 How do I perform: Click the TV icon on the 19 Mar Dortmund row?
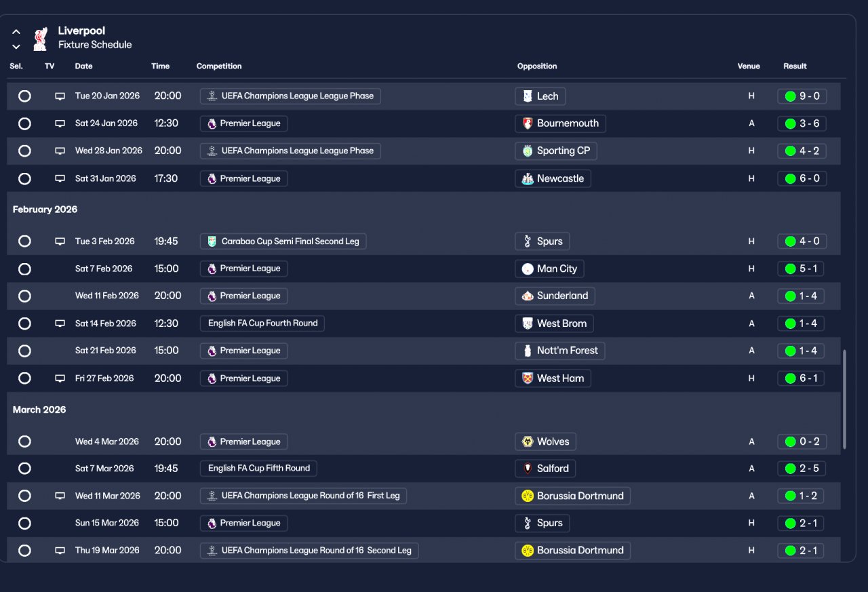(60, 551)
